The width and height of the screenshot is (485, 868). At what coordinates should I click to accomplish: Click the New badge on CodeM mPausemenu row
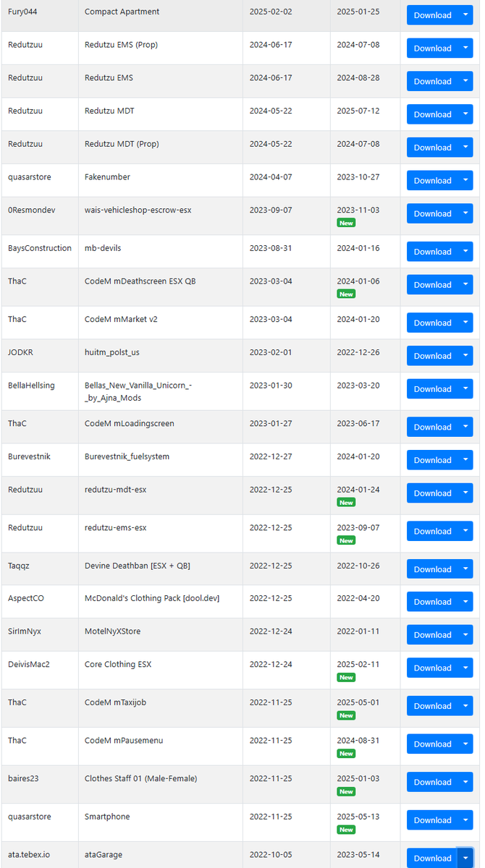click(346, 754)
